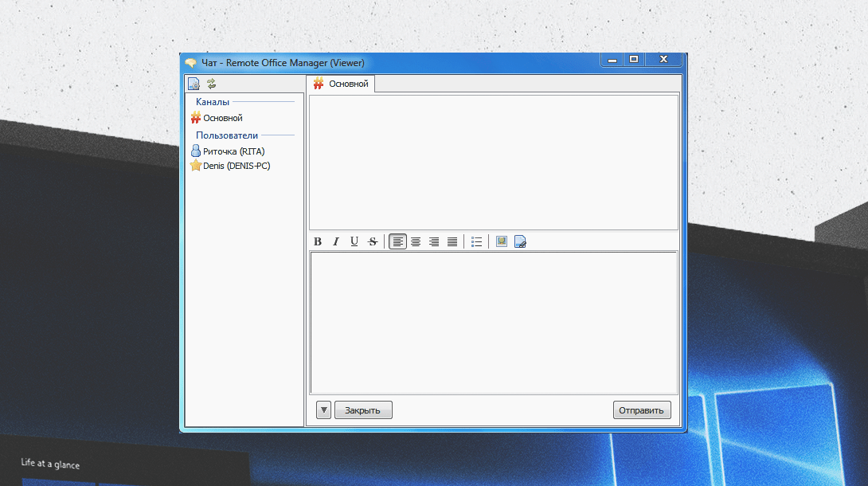Image resolution: width=868 pixels, height=486 pixels.
Task: Select user Риточка (RITA)
Action: click(233, 151)
